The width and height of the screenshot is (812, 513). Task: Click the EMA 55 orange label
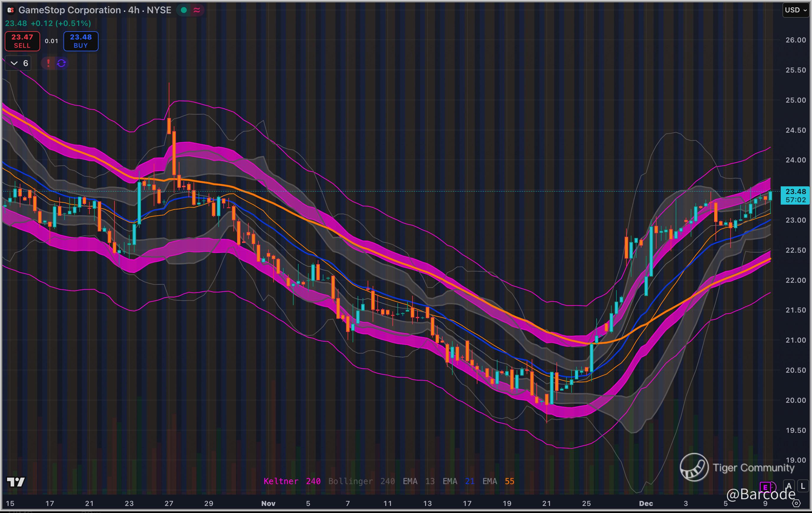click(x=498, y=481)
